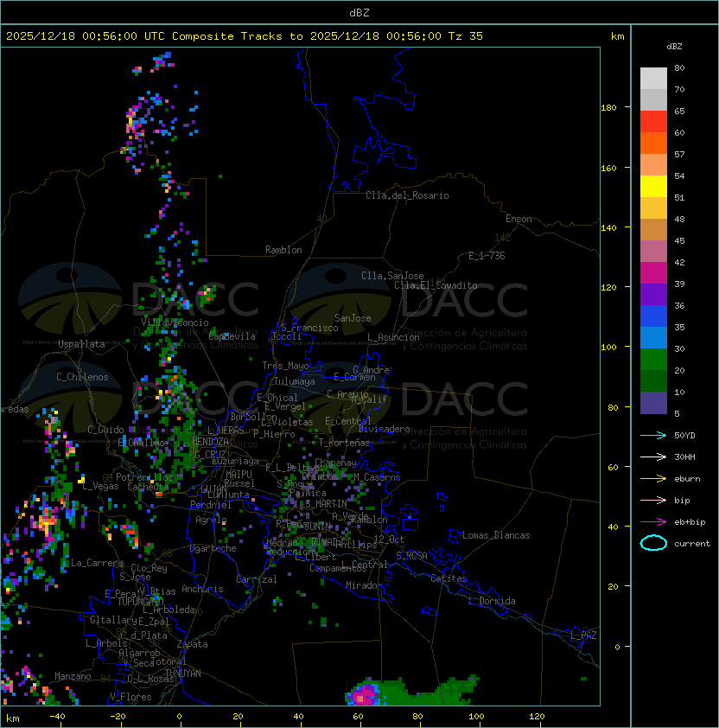Click the E_1-736 place label
Viewport: 719px width, 728px height.
[487, 256]
